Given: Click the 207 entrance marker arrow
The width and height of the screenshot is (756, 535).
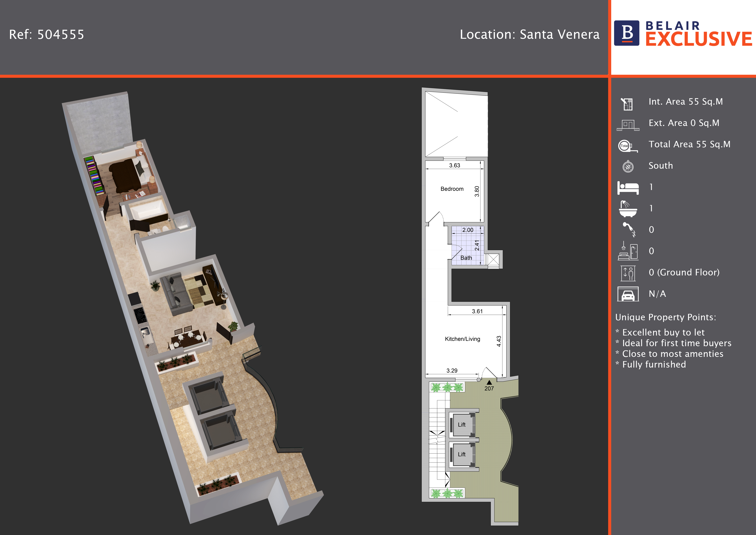Looking at the screenshot, I should (489, 383).
